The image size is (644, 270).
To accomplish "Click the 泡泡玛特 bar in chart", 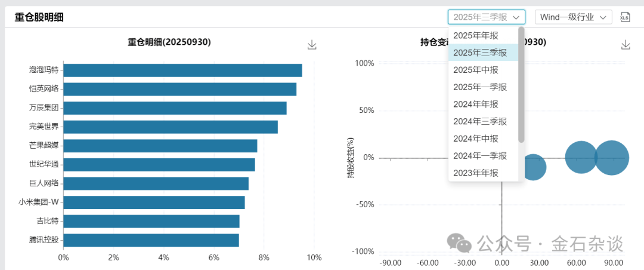I will click(182, 70).
